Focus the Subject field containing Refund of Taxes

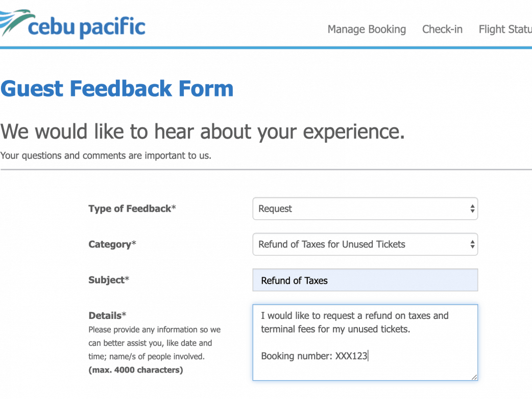tap(365, 280)
